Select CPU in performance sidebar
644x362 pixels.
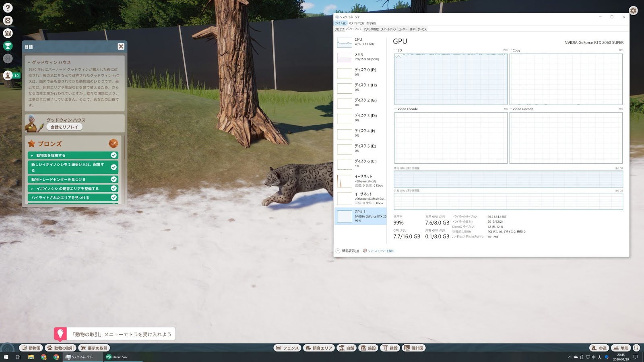pos(361,42)
